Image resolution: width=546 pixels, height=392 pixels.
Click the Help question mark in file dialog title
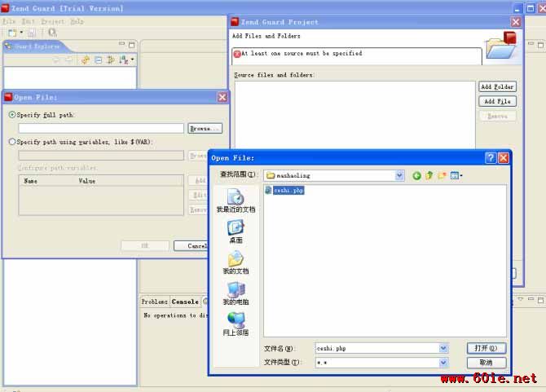(x=491, y=158)
